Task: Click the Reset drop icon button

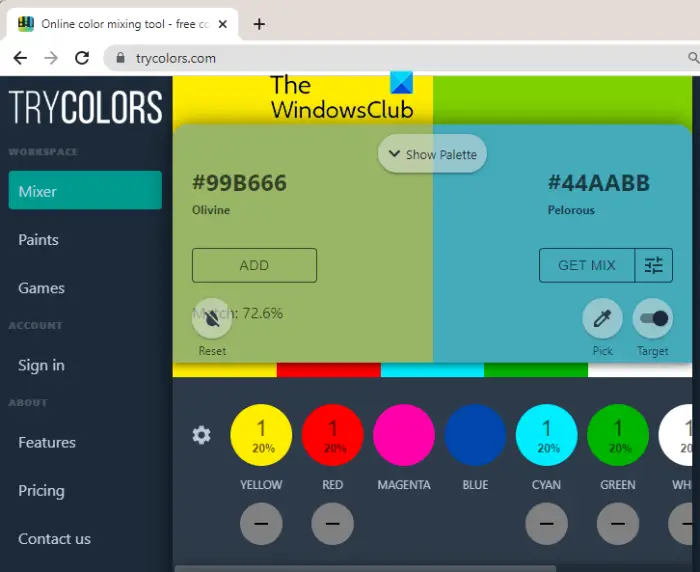Action: click(x=212, y=318)
